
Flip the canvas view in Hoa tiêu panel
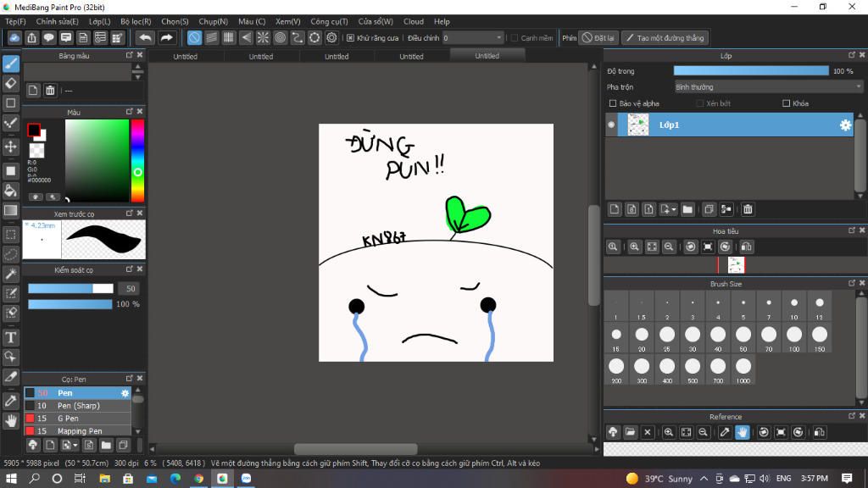point(746,247)
